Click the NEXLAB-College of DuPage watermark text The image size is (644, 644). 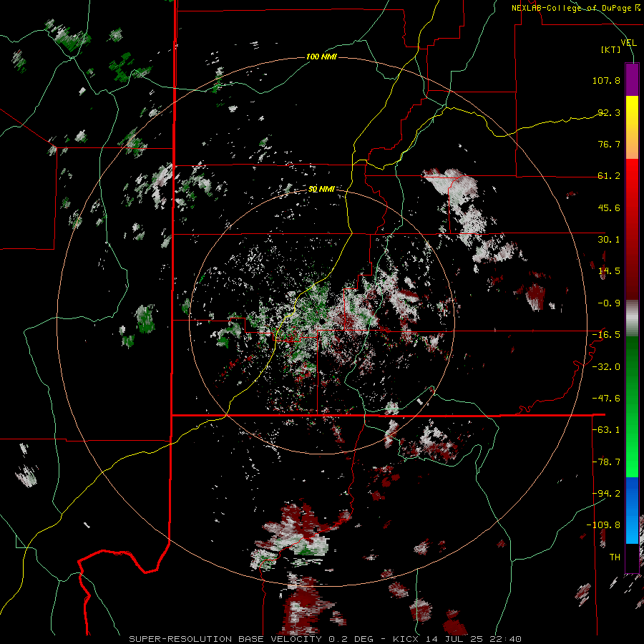click(576, 8)
